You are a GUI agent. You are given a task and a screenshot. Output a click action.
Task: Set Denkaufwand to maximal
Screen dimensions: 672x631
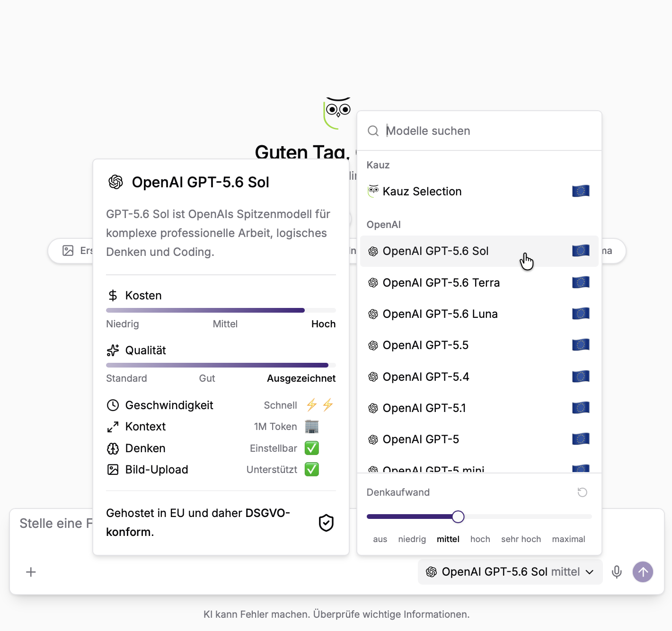click(569, 539)
